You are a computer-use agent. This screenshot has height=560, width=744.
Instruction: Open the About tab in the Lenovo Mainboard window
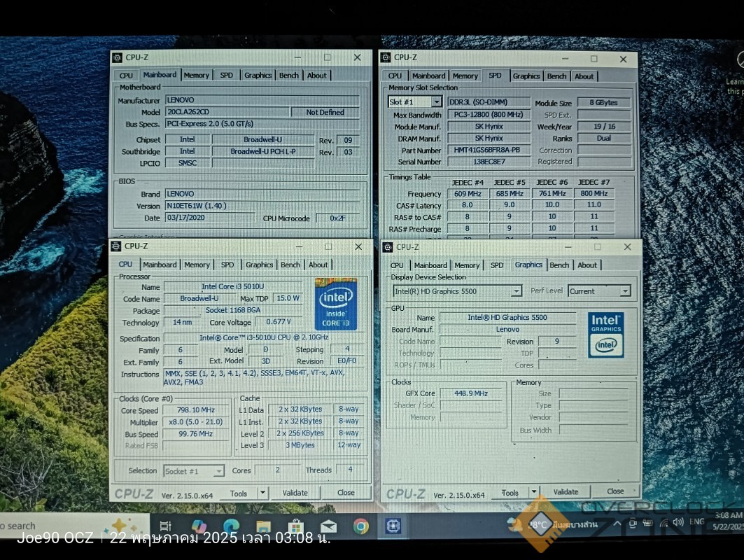317,75
